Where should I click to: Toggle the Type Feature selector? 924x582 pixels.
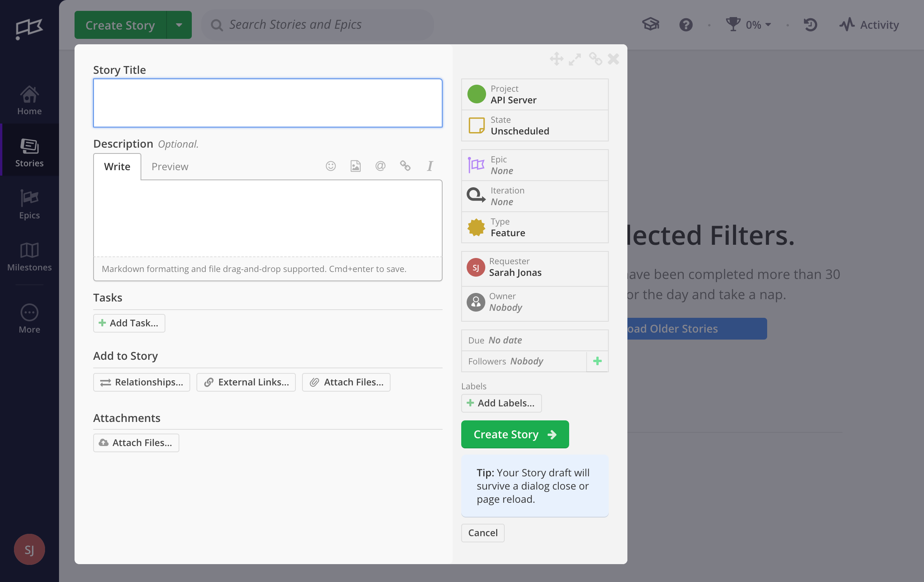coord(535,227)
